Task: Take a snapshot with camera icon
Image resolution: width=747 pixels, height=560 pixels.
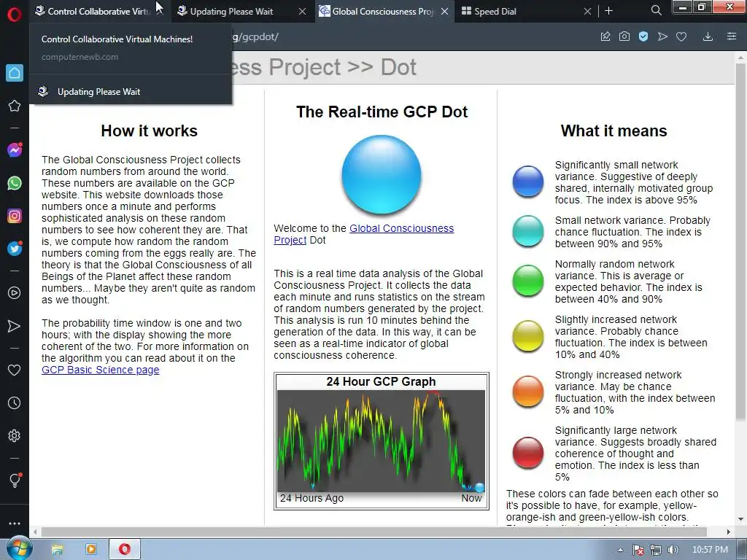Action: 624,36
